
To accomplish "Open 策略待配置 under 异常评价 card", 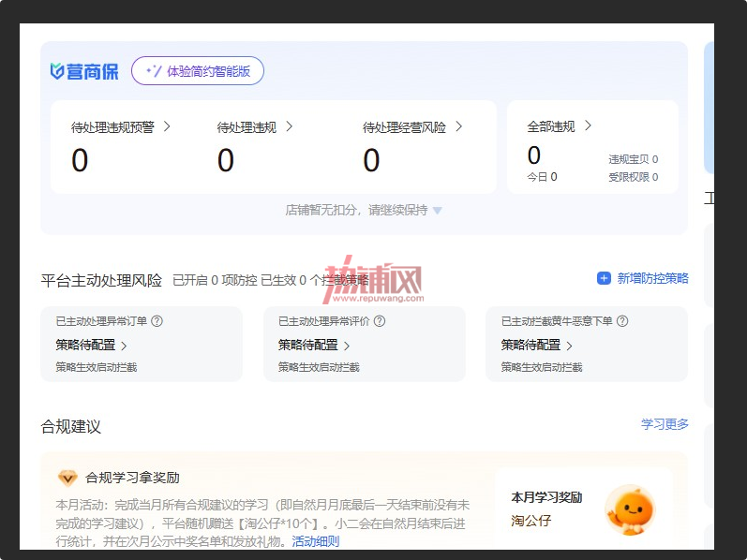I will point(314,345).
